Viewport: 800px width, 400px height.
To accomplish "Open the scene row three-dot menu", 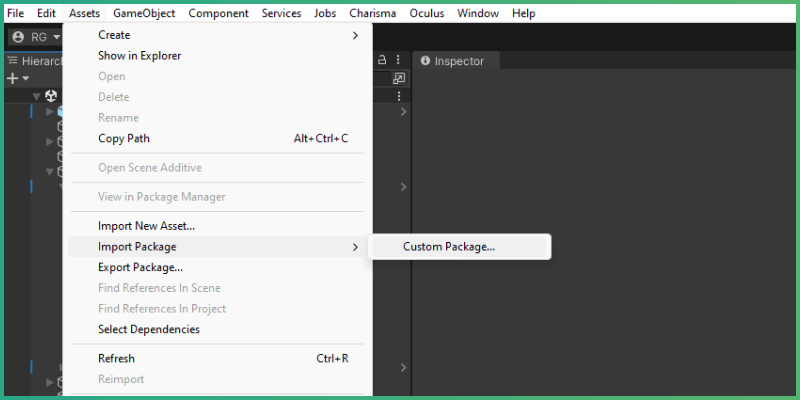I will point(398,96).
